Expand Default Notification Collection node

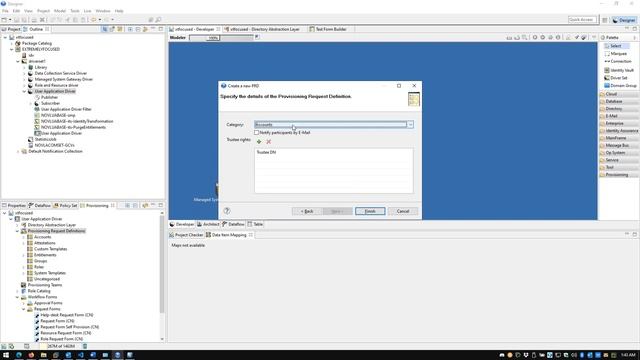click(x=18, y=151)
